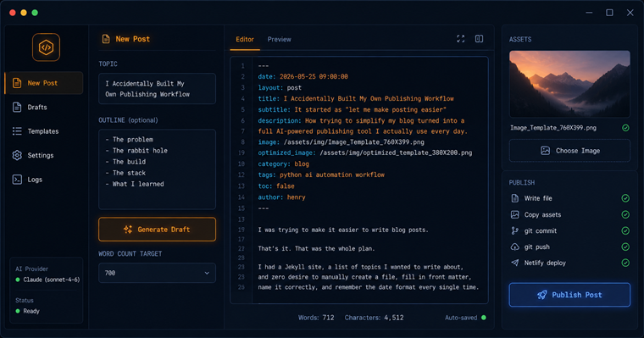This screenshot has height=338, width=644.
Task: Switch to the Preview tab
Action: (280, 40)
